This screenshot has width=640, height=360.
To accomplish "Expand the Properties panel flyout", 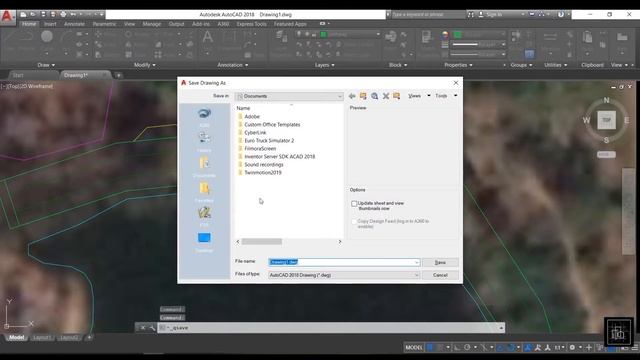I will (x=458, y=65).
